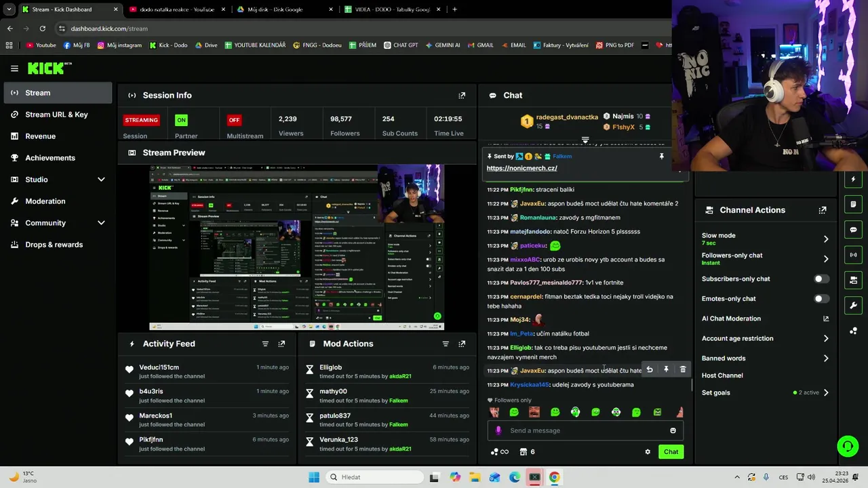Click the microphone icon in message box
Viewport: 868px width, 488px height.
(x=498, y=430)
